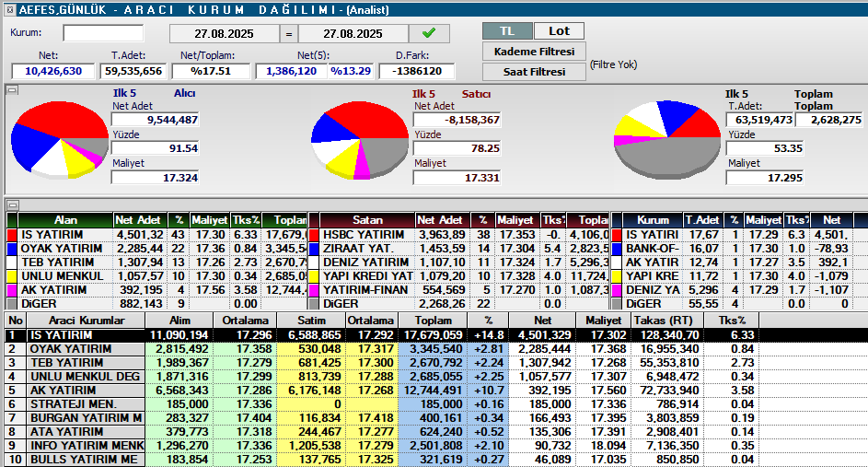
Task: Click the Ilk 5 Alıcı pie chart
Action: tap(59, 139)
